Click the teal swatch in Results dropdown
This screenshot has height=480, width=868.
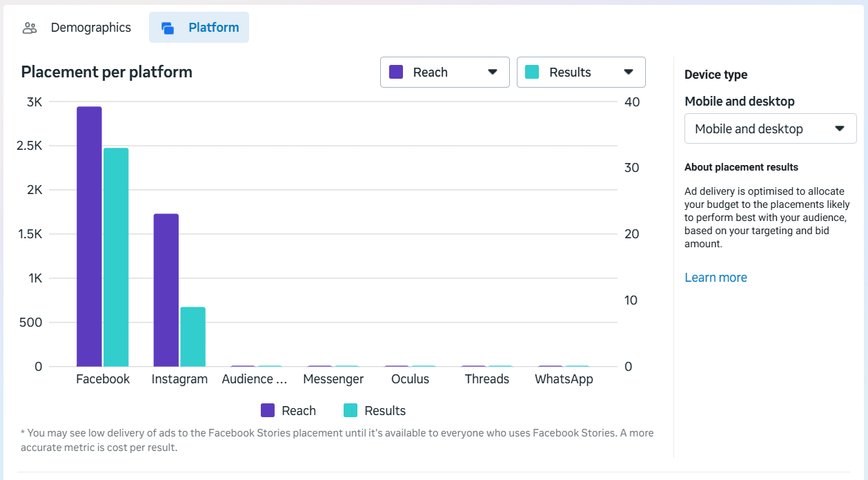tap(532, 73)
